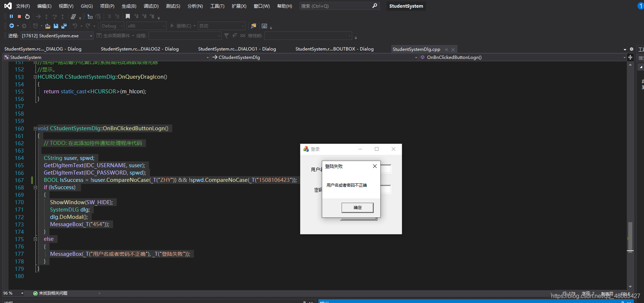
Task: Open the Tools menu
Action: (217, 6)
